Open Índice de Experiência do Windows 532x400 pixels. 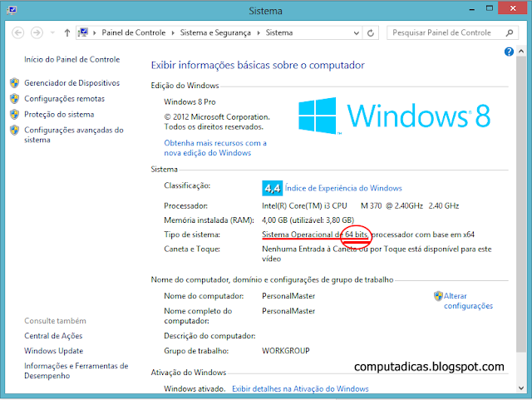343,188
